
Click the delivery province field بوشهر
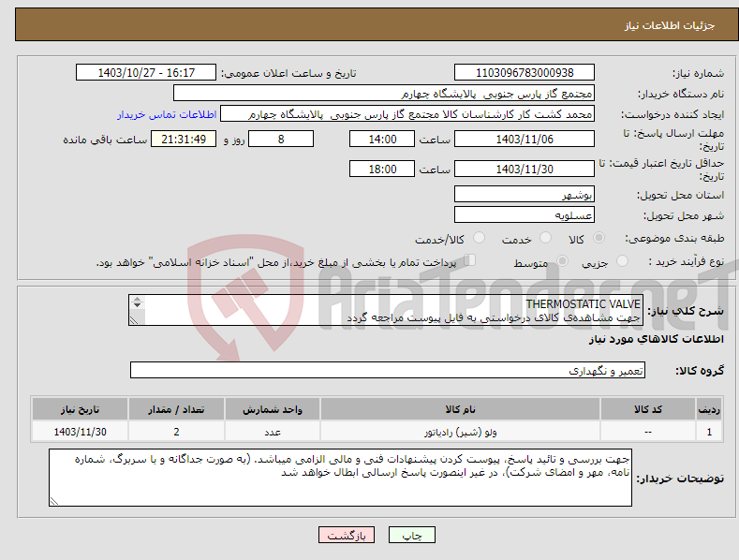(x=525, y=194)
